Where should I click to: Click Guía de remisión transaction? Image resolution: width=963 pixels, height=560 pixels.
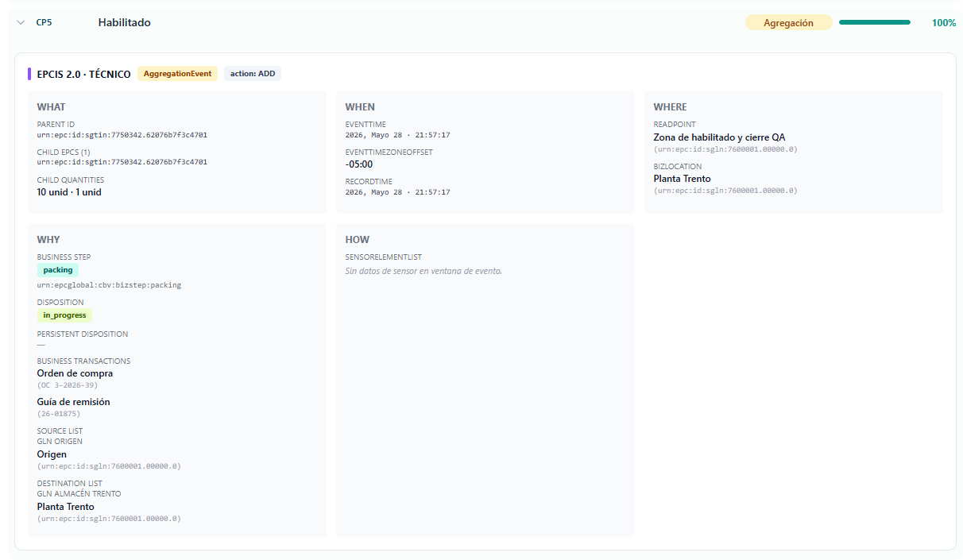click(73, 402)
